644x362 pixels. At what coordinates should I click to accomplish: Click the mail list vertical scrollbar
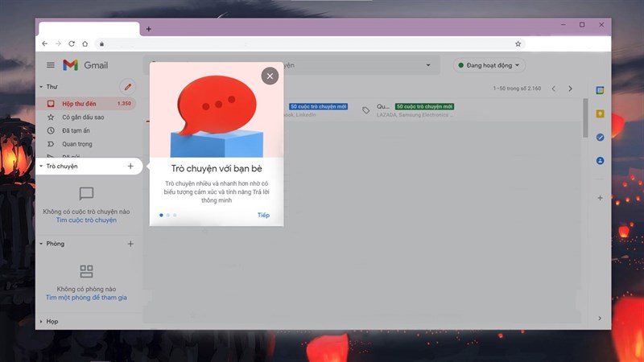pos(585,118)
